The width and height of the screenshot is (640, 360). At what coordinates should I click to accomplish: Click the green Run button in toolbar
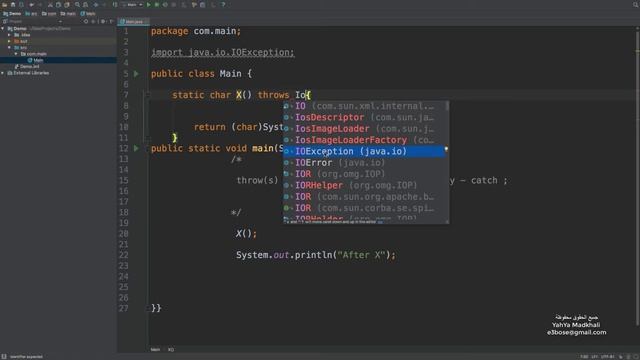tap(149, 4)
